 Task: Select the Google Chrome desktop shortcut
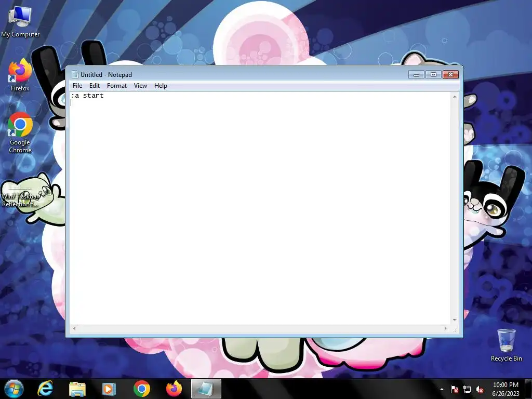pyautogui.click(x=20, y=132)
